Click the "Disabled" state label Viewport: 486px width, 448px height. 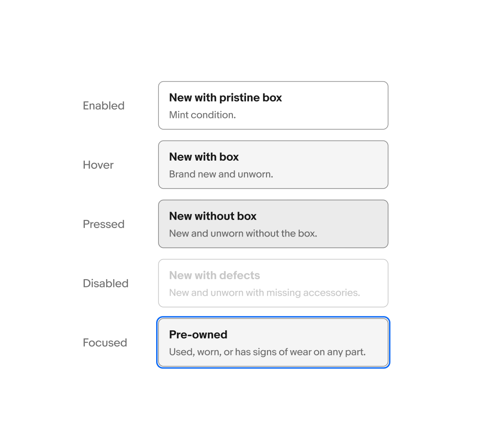click(x=105, y=283)
